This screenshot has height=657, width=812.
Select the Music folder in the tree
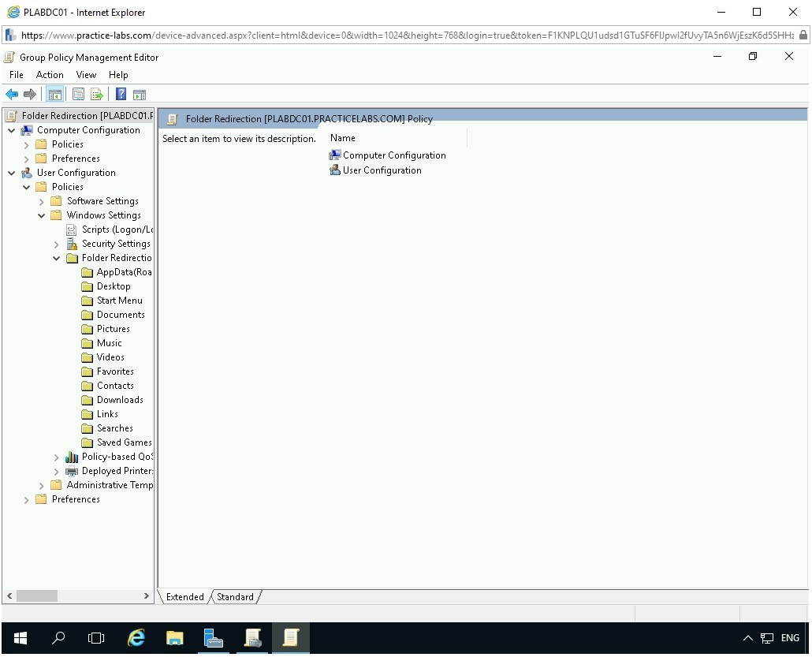pos(110,343)
